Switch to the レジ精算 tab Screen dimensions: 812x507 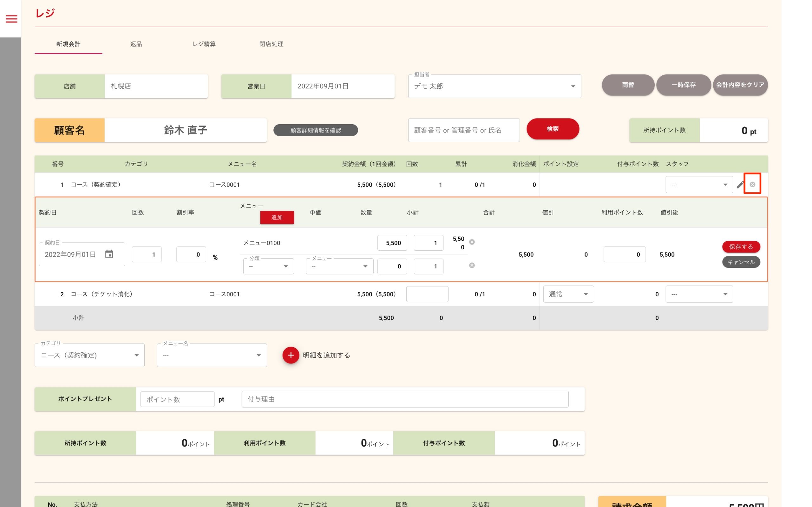pyautogui.click(x=204, y=44)
